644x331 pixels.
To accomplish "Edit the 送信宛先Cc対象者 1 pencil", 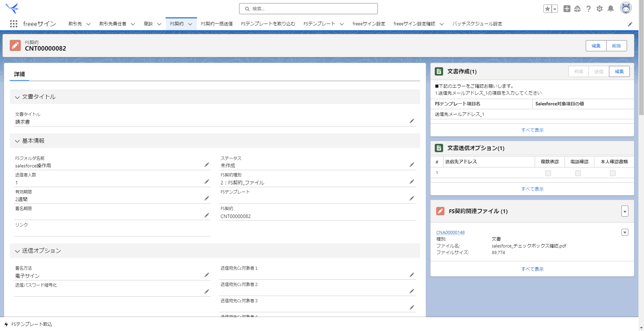I will coord(412,275).
